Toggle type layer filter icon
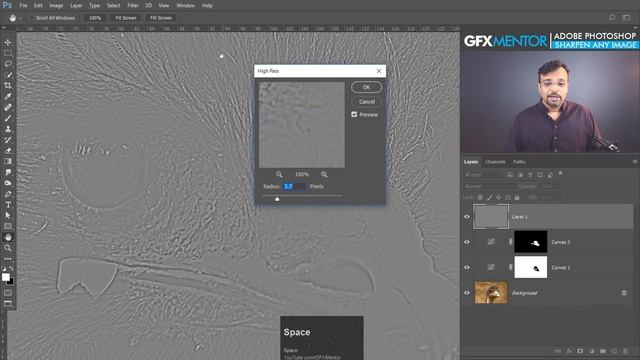The height and width of the screenshot is (360, 640). [x=530, y=175]
